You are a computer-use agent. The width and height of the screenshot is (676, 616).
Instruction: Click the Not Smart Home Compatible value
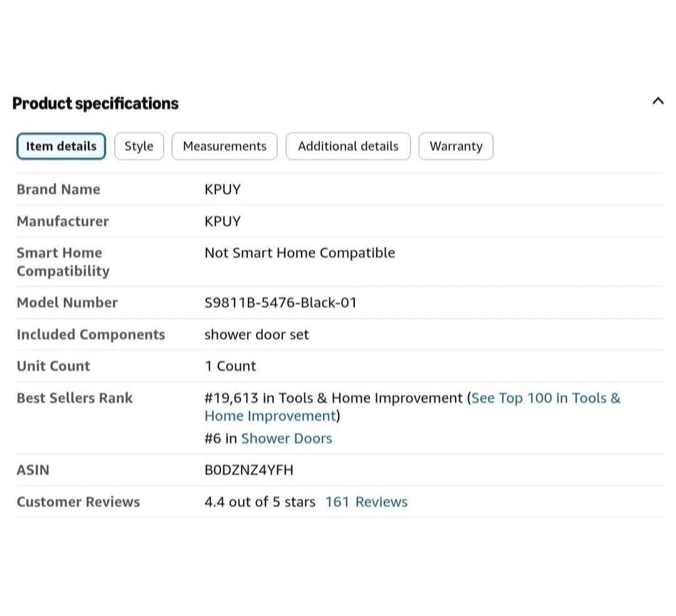tap(300, 253)
